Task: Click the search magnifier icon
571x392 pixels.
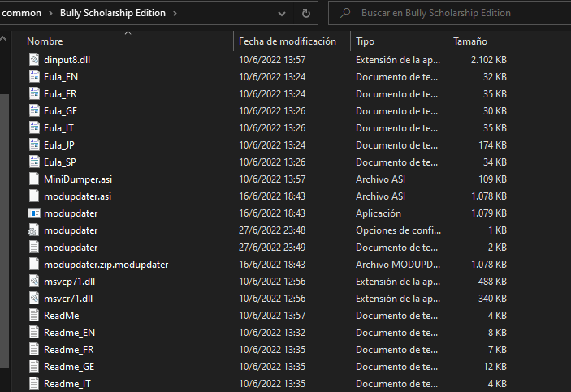Action: point(345,13)
